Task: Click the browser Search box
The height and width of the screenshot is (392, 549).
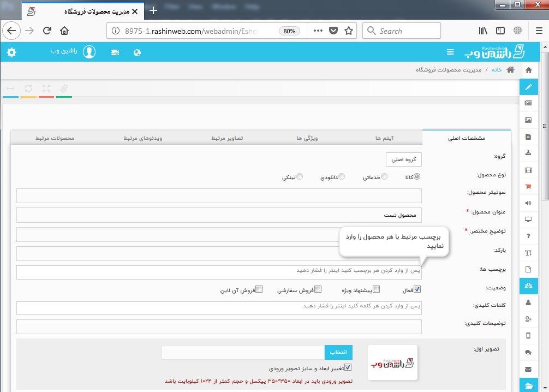Action: coord(402,31)
